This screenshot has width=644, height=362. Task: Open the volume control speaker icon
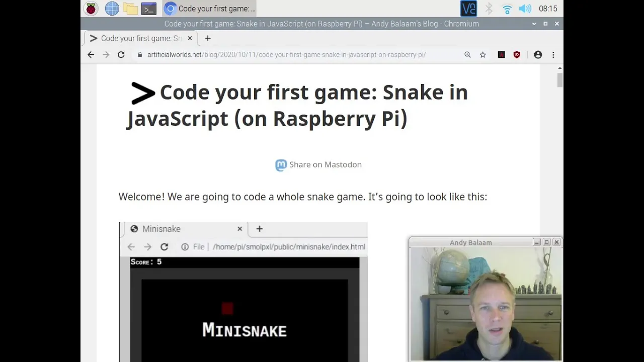click(x=525, y=9)
